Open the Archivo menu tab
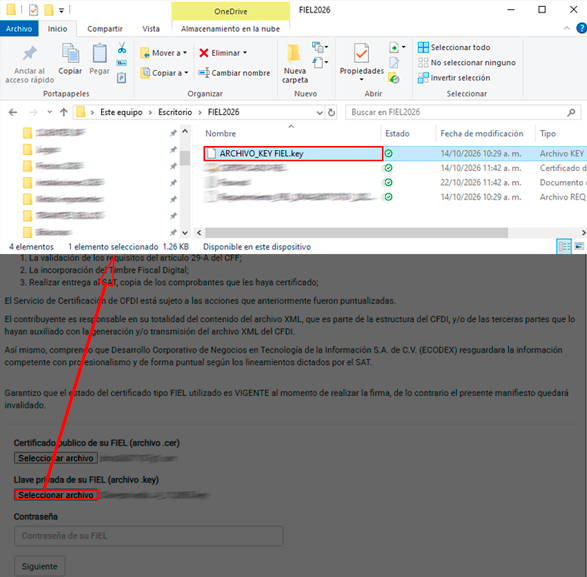587x577 pixels. pos(19,29)
